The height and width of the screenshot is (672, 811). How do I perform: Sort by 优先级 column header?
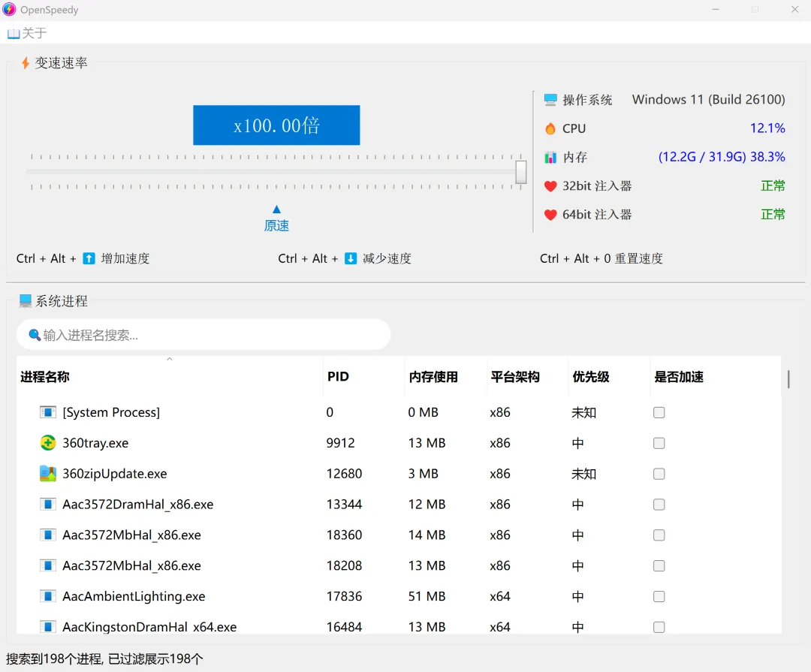pyautogui.click(x=609, y=377)
